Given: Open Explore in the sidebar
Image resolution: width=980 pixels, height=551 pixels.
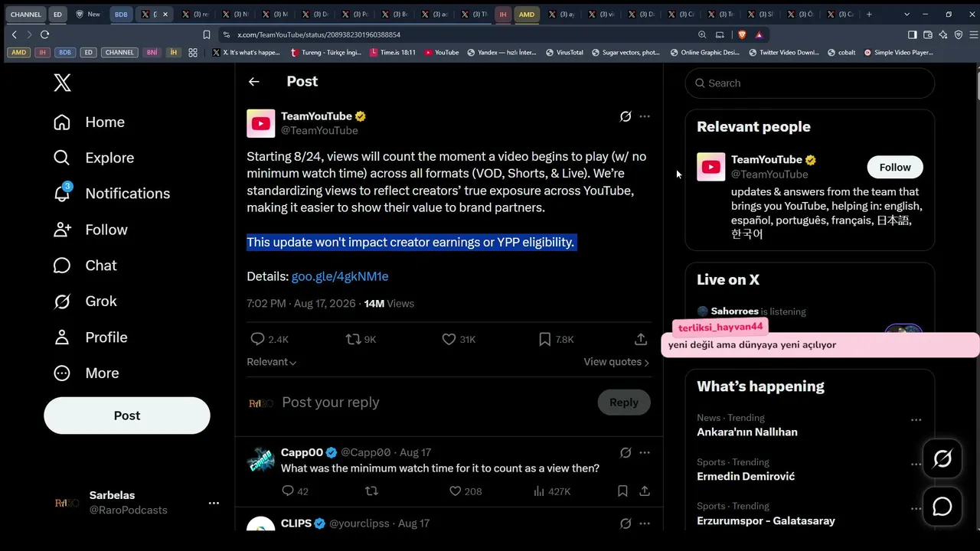Looking at the screenshot, I should pyautogui.click(x=93, y=158).
